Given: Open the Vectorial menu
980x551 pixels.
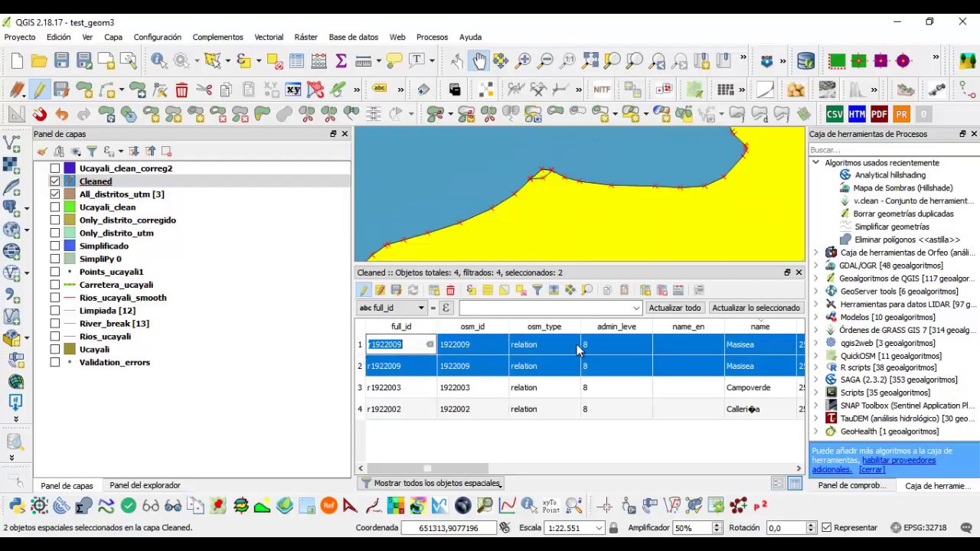Looking at the screenshot, I should [269, 37].
